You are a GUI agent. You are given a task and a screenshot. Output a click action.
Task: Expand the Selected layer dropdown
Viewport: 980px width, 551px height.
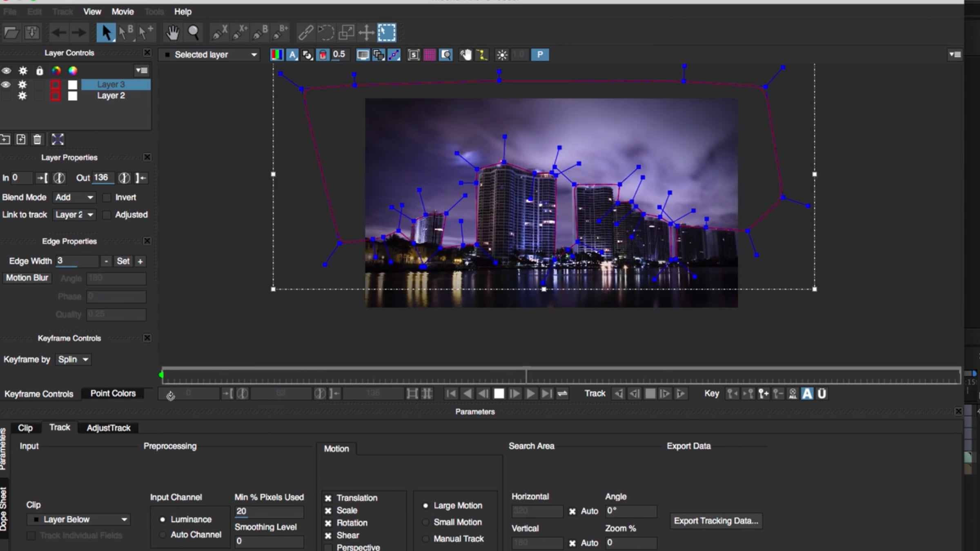click(x=210, y=55)
